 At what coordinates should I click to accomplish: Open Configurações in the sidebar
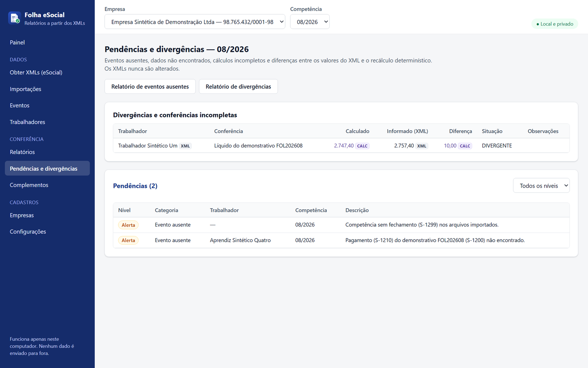(28, 232)
